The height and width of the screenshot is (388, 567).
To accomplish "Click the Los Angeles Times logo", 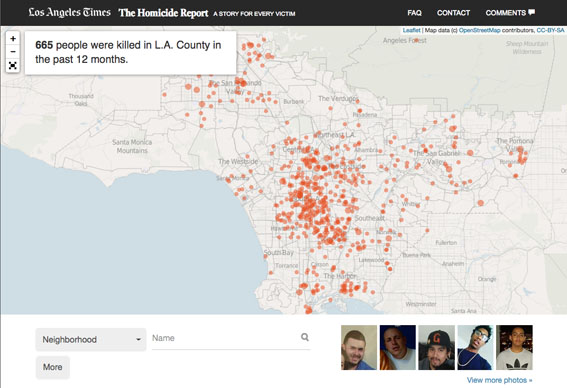I will [x=69, y=12].
